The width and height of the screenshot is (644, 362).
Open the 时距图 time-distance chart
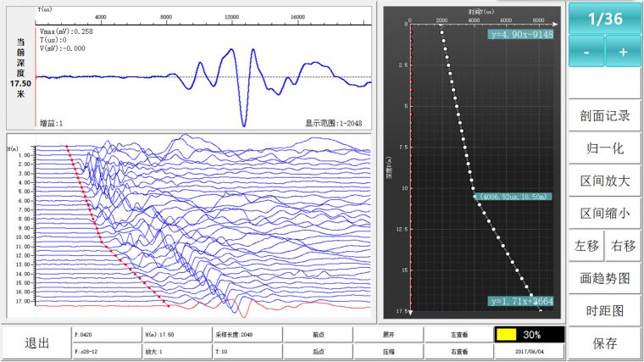pyautogui.click(x=605, y=310)
